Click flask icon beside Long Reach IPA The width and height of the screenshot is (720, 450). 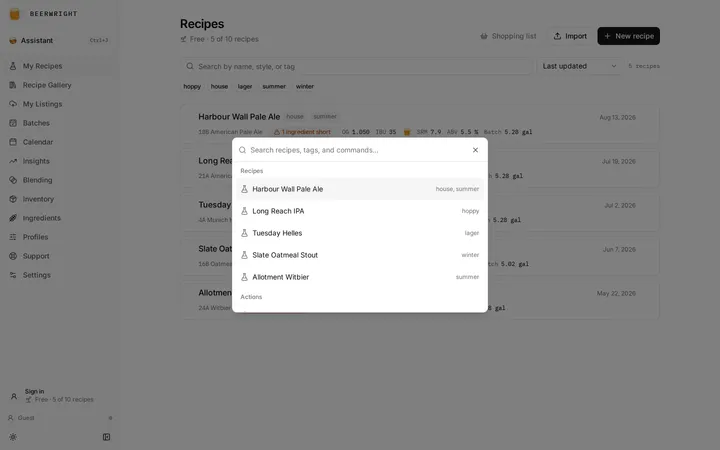point(244,211)
